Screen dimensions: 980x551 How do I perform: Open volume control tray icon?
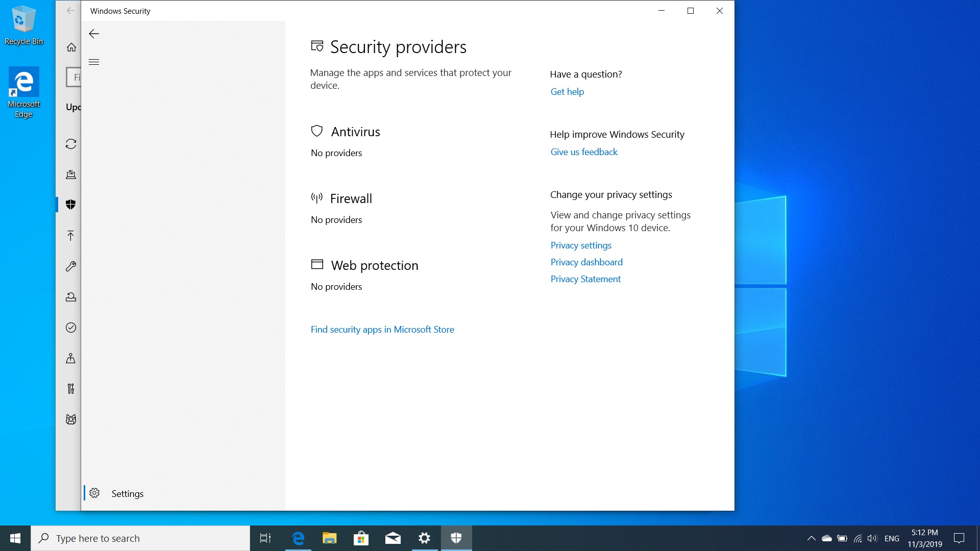coord(872,538)
